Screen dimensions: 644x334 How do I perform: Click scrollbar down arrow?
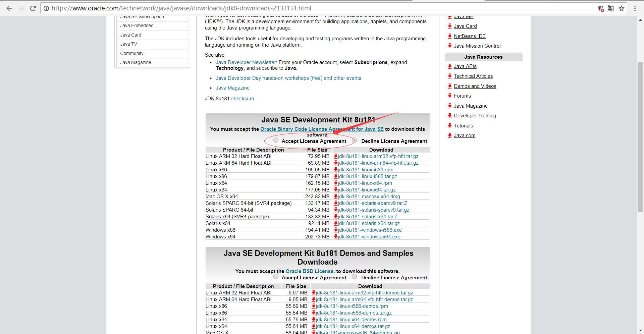tap(640, 330)
